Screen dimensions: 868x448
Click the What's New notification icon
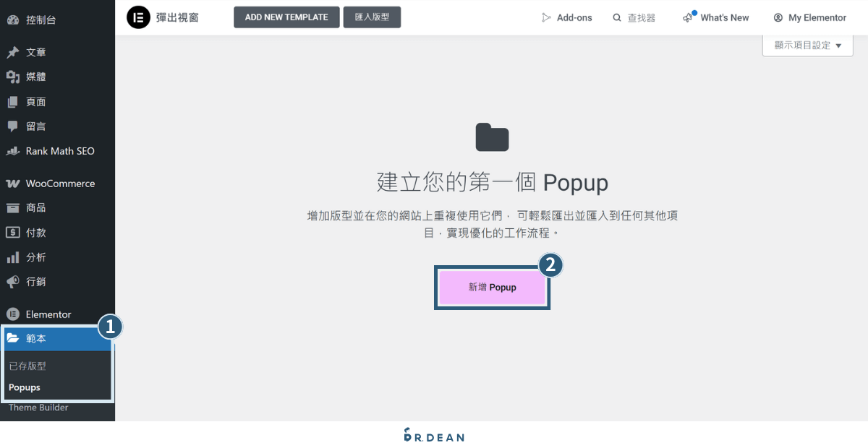tap(687, 17)
